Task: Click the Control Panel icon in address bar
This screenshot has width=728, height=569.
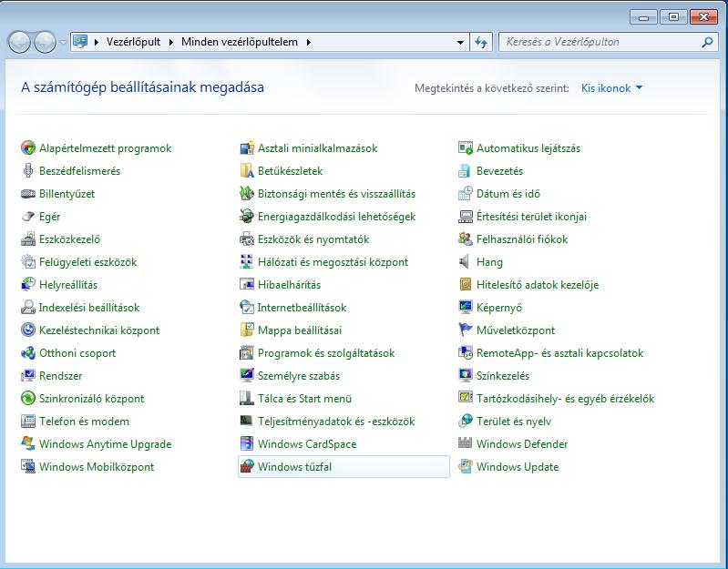Action: 81,42
